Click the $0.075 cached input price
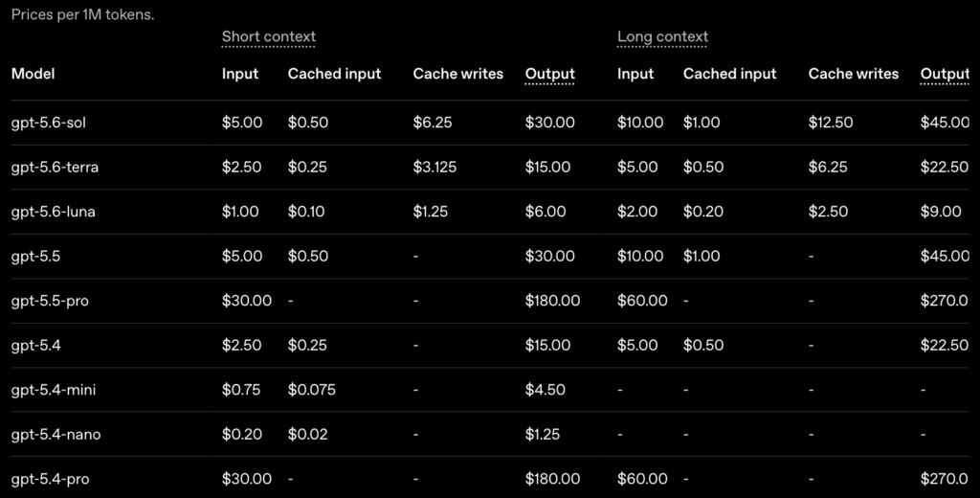The width and height of the screenshot is (980, 498). [x=312, y=390]
